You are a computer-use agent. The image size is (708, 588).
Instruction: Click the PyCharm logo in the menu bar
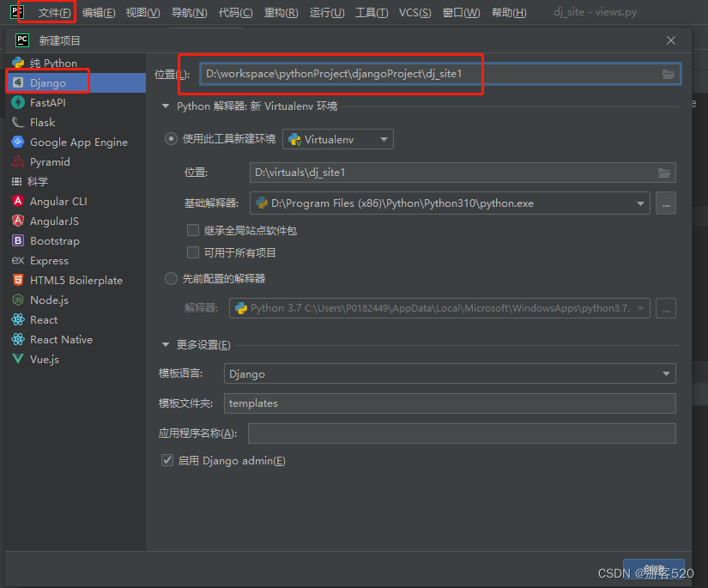[x=16, y=11]
